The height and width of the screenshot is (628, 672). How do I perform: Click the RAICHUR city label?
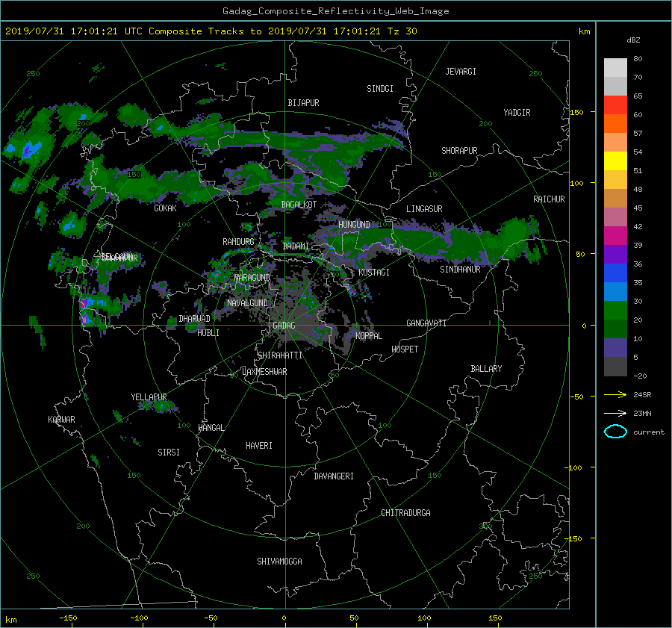[549, 199]
